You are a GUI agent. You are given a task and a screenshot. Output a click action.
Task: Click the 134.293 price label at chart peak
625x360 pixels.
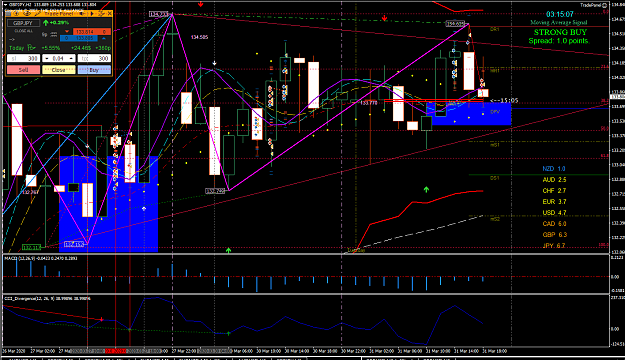(x=159, y=14)
